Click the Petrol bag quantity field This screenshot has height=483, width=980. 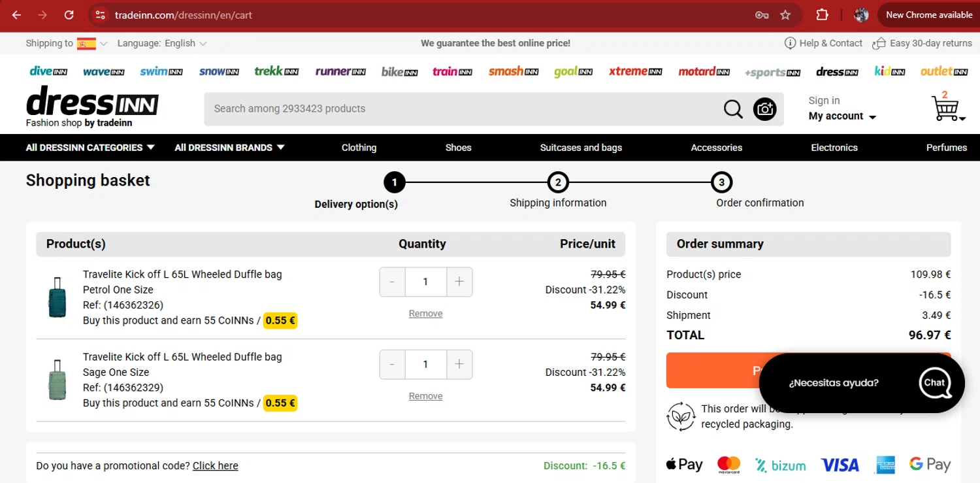pos(426,282)
